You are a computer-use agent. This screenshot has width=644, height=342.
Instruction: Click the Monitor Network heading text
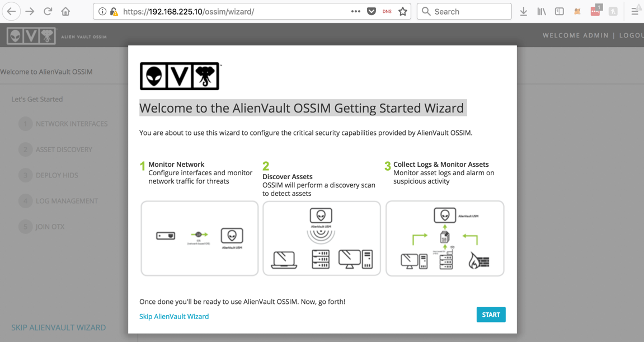pos(176,165)
